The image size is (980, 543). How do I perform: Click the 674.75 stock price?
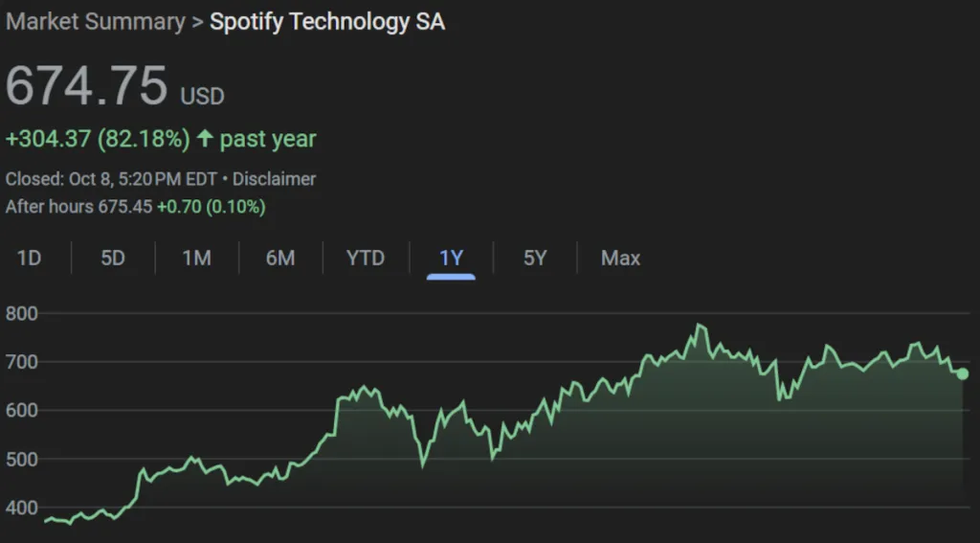pyautogui.click(x=86, y=86)
